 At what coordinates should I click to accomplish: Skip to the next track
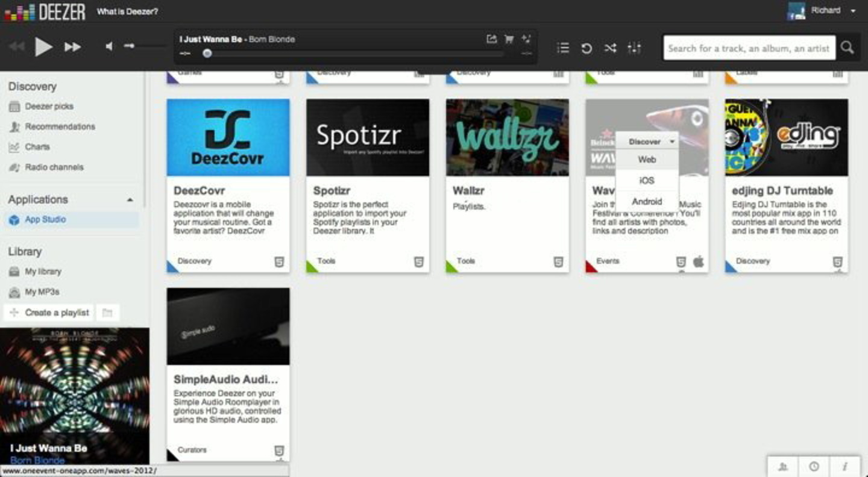pos(73,46)
